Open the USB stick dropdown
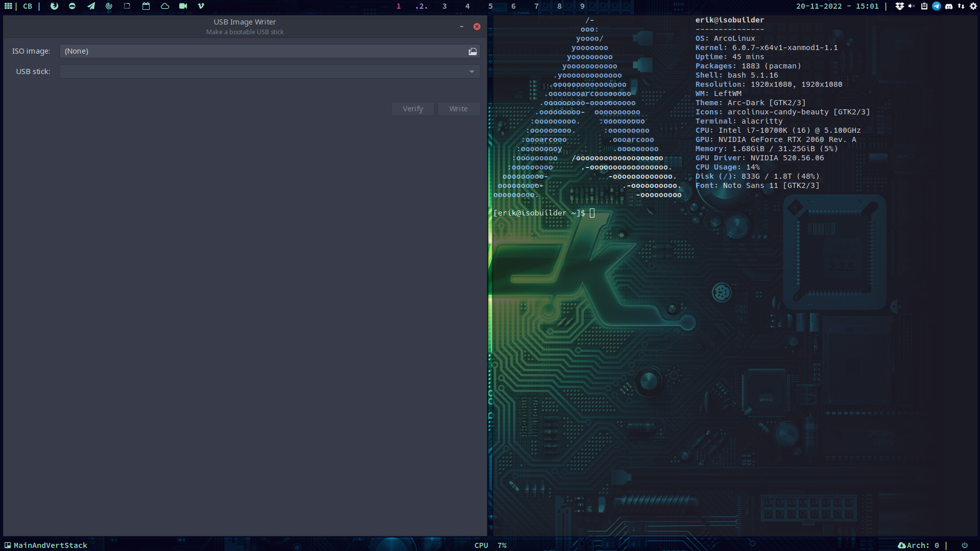 472,71
